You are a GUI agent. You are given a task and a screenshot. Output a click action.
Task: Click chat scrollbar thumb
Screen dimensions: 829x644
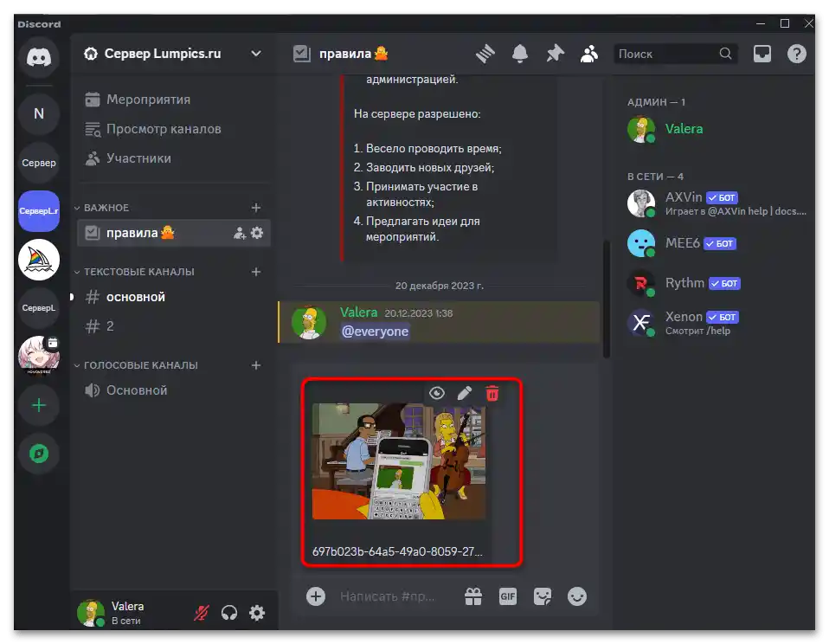pos(607,299)
